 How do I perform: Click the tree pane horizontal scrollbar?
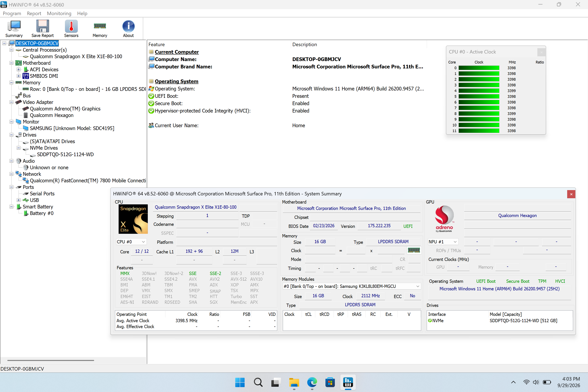51,360
